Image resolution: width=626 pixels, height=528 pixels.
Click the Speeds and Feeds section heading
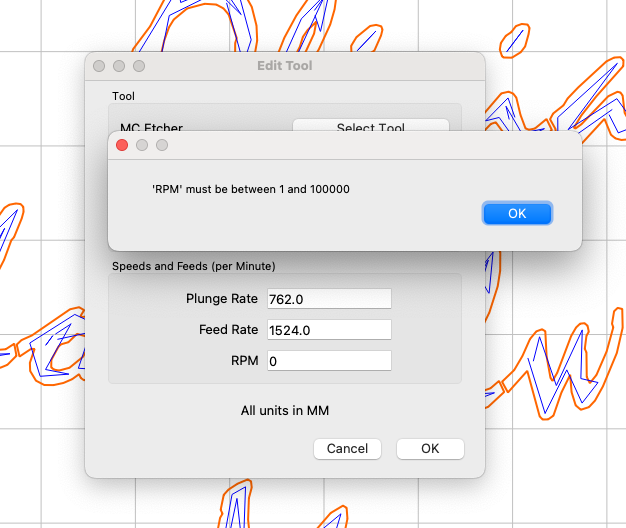193,266
